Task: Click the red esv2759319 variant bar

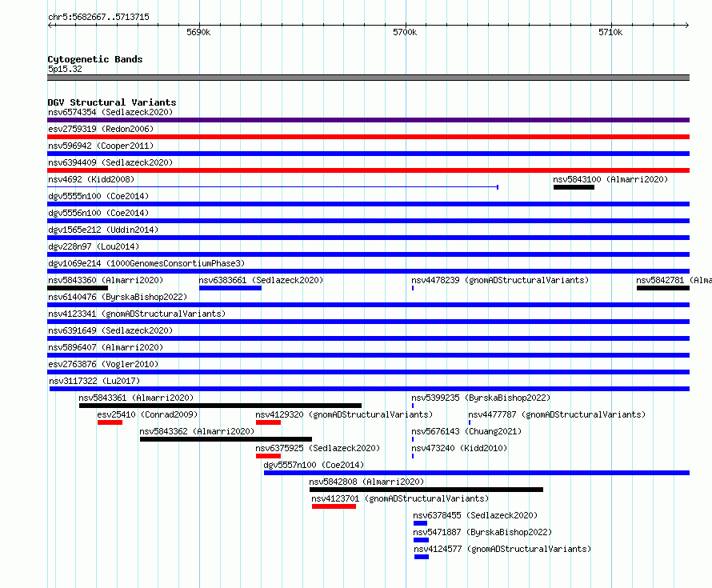Action: coord(368,137)
